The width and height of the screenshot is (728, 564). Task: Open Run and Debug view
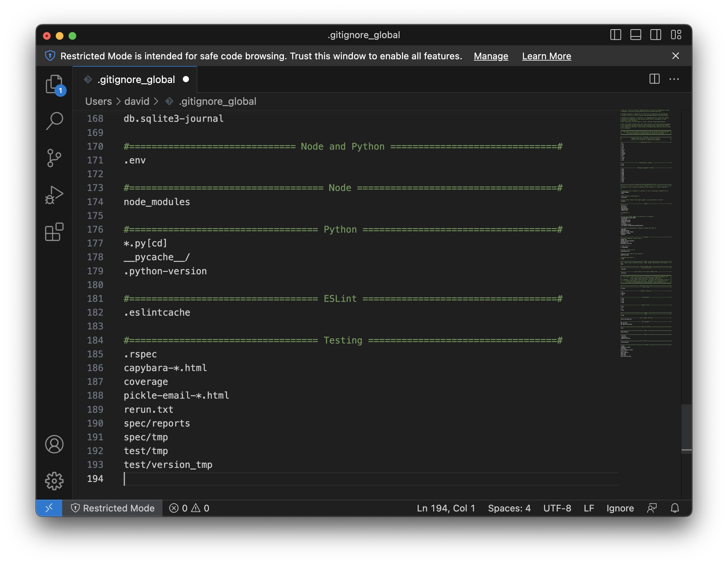coord(54,195)
